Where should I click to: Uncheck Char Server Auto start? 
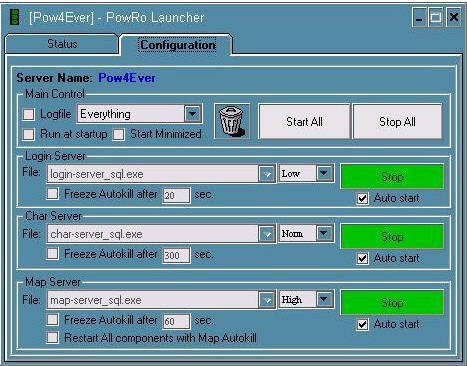click(363, 259)
